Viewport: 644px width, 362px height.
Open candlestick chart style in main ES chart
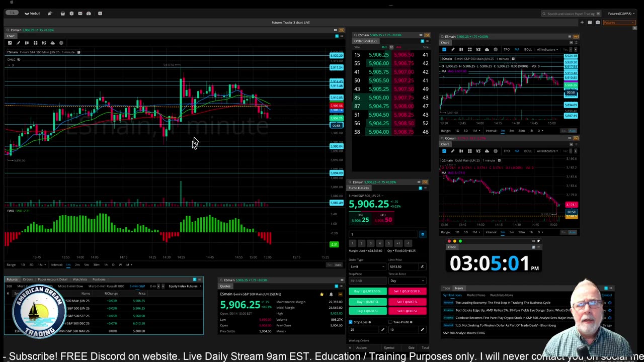point(27,43)
